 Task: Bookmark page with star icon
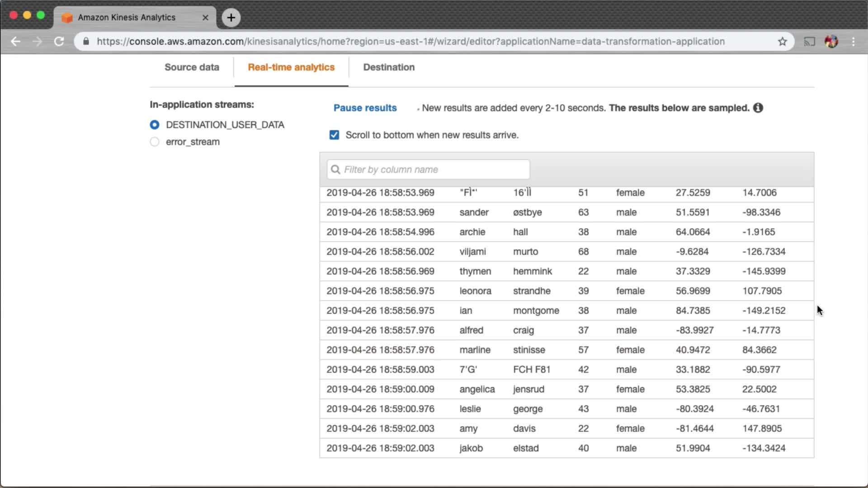pyautogui.click(x=783, y=42)
